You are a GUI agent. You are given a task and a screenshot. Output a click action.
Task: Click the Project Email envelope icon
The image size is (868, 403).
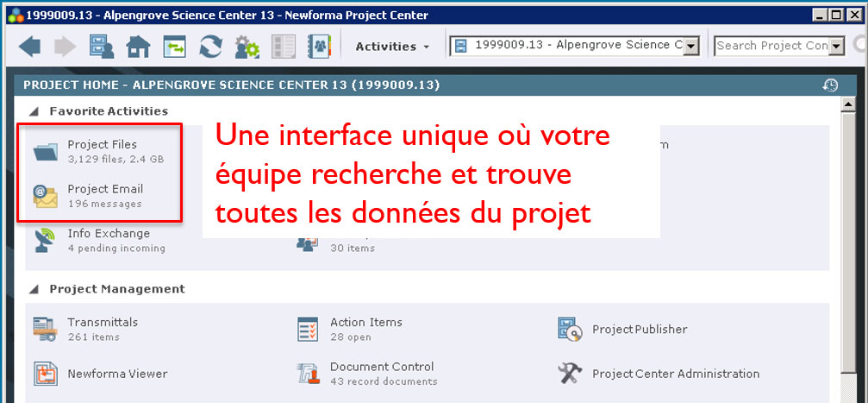click(46, 196)
